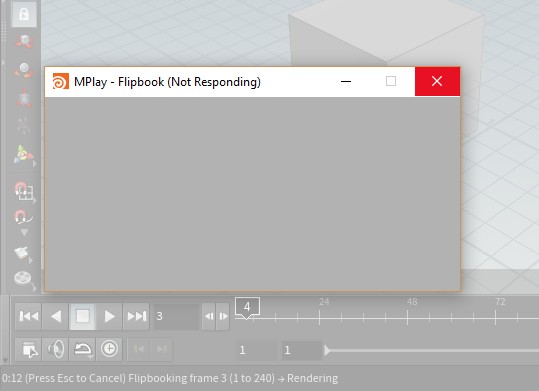Go to next keyframe button
Image resolution: width=539 pixels, height=391 pixels.
161,349
